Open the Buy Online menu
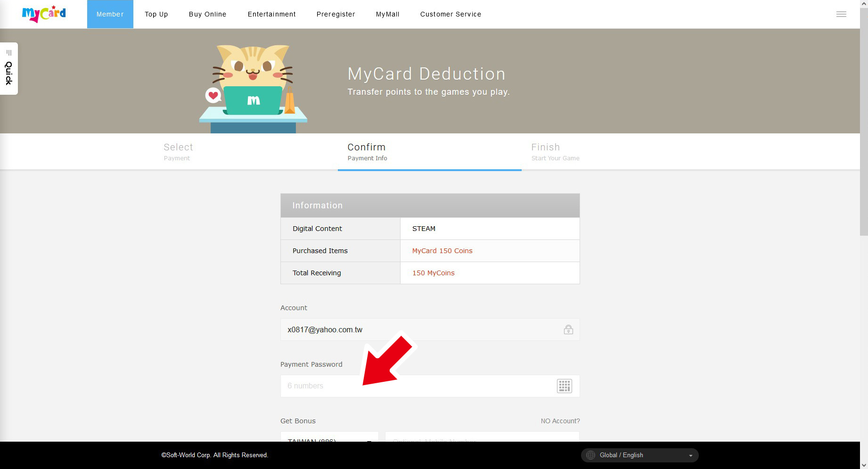Image resolution: width=868 pixels, height=469 pixels. click(208, 14)
